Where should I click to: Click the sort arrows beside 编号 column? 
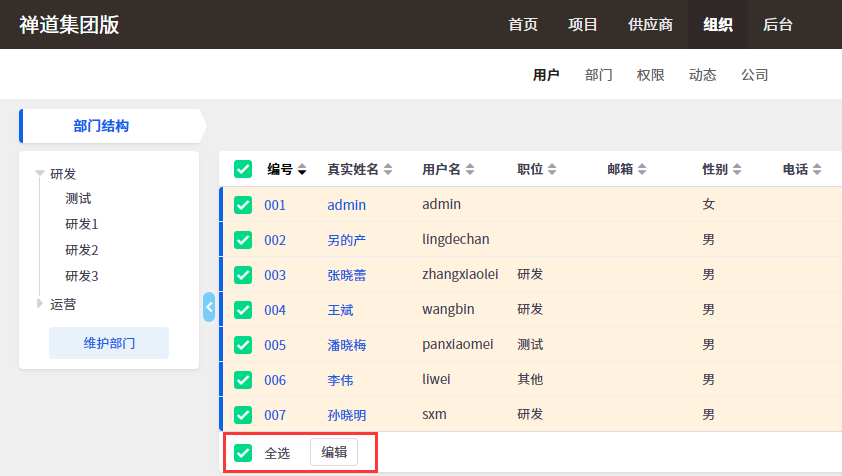(302, 170)
